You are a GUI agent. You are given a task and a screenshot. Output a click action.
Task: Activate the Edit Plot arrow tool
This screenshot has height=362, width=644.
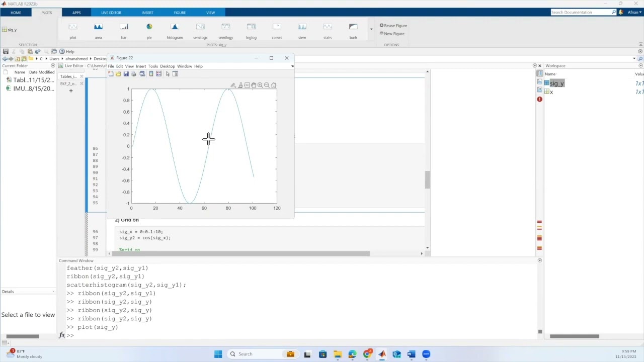click(x=168, y=74)
